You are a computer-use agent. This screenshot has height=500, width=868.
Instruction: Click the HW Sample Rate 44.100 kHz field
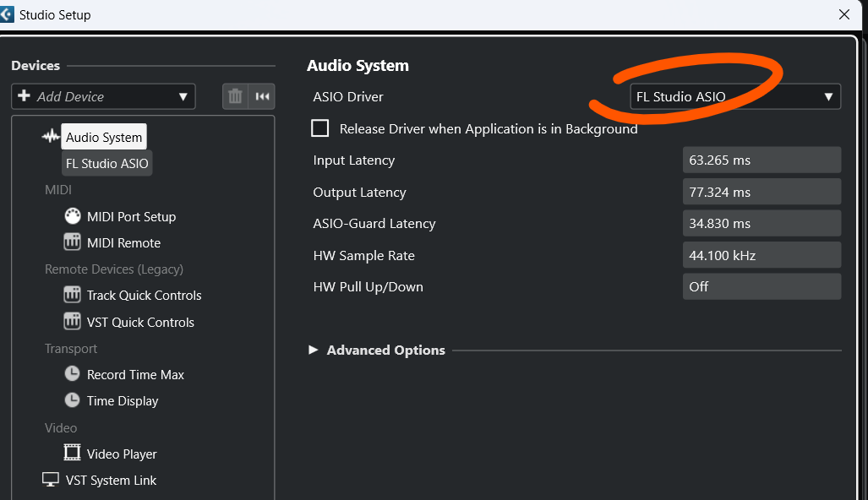[762, 256]
